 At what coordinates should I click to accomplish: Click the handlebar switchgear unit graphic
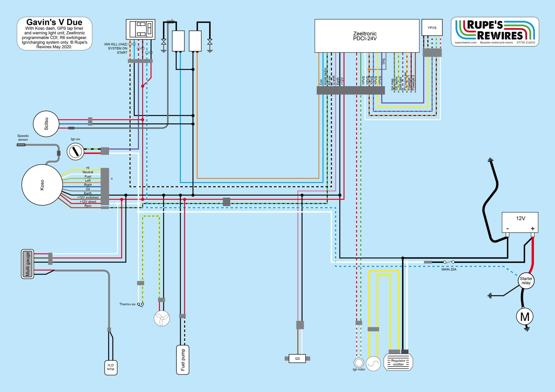(x=140, y=29)
